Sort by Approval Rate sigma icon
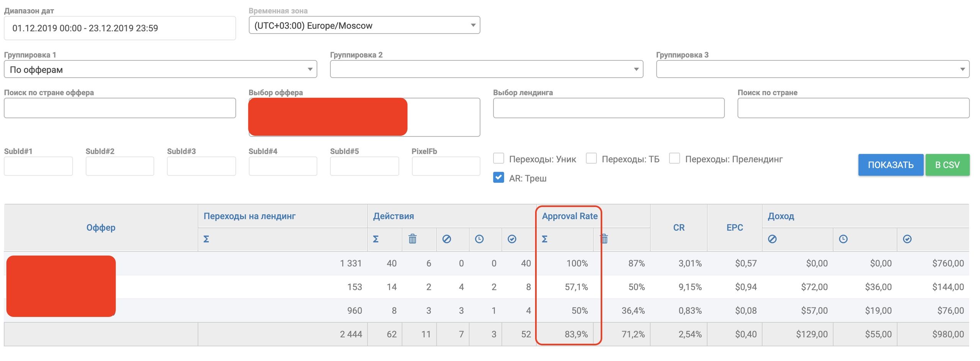Screen dimensions: 980x361 coord(544,239)
